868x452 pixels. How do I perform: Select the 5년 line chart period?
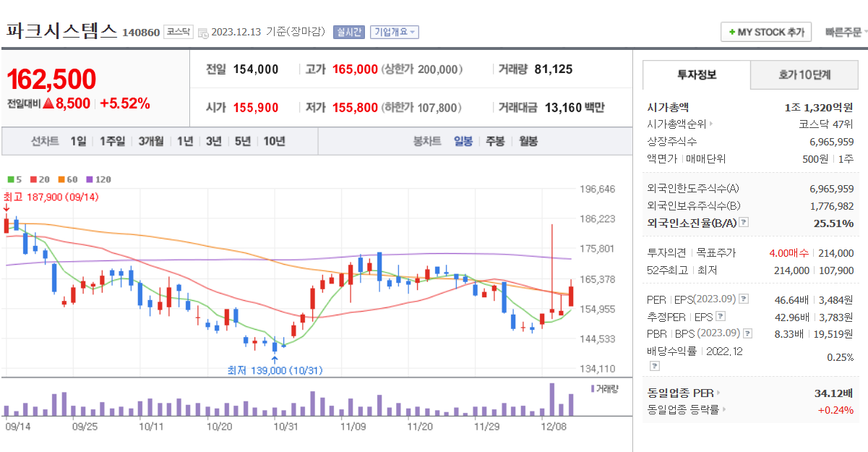[x=242, y=141]
